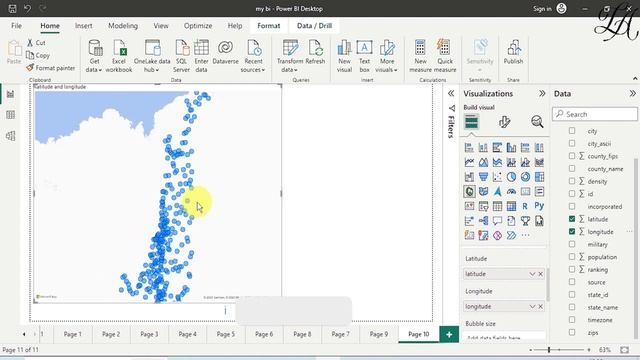The width and height of the screenshot is (640, 360).
Task: Uncheck the longitude field
Action: pyautogui.click(x=572, y=231)
